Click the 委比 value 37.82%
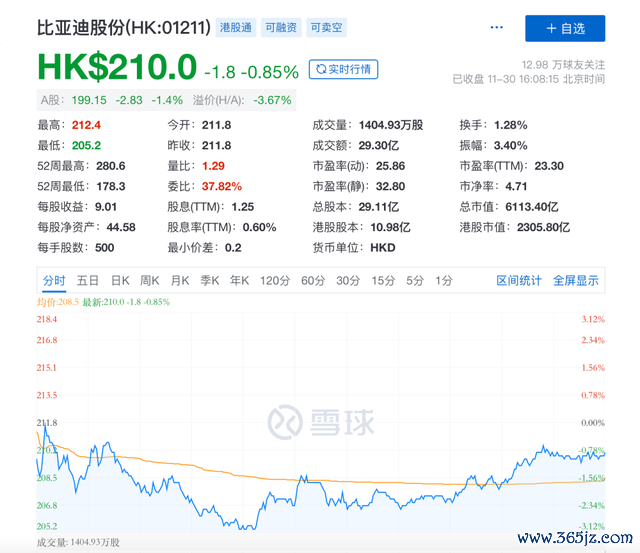The image size is (640, 553). 222,186
